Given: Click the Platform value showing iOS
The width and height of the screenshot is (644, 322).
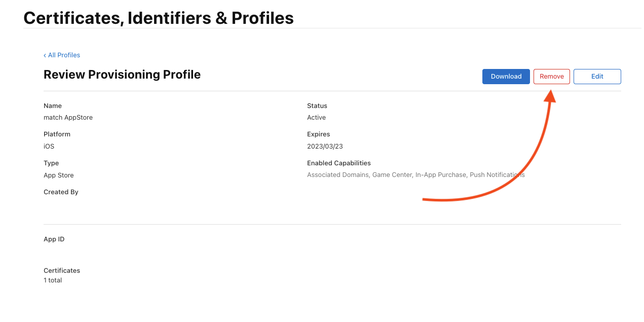Looking at the screenshot, I should coord(48,146).
